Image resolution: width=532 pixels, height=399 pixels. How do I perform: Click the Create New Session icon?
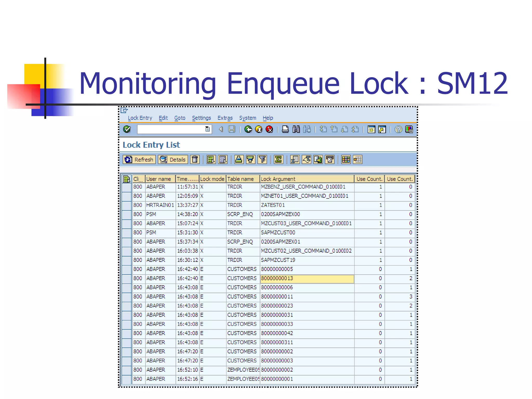coord(371,129)
